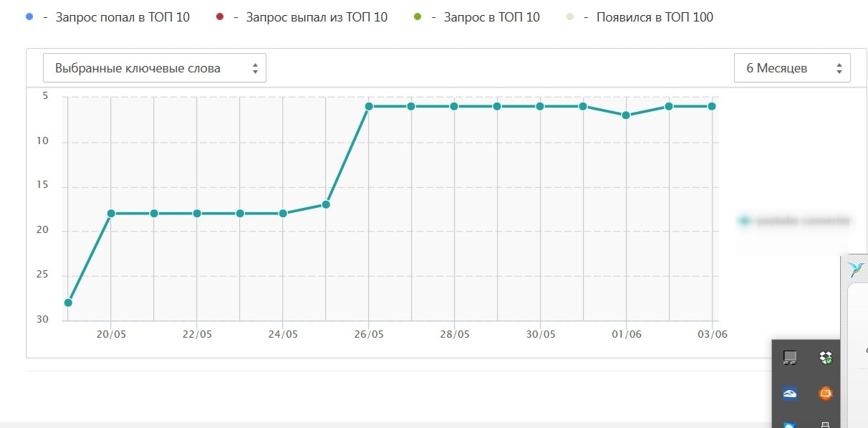Click the USB device tray icon
The width and height of the screenshot is (868, 428).
pyautogui.click(x=826, y=424)
